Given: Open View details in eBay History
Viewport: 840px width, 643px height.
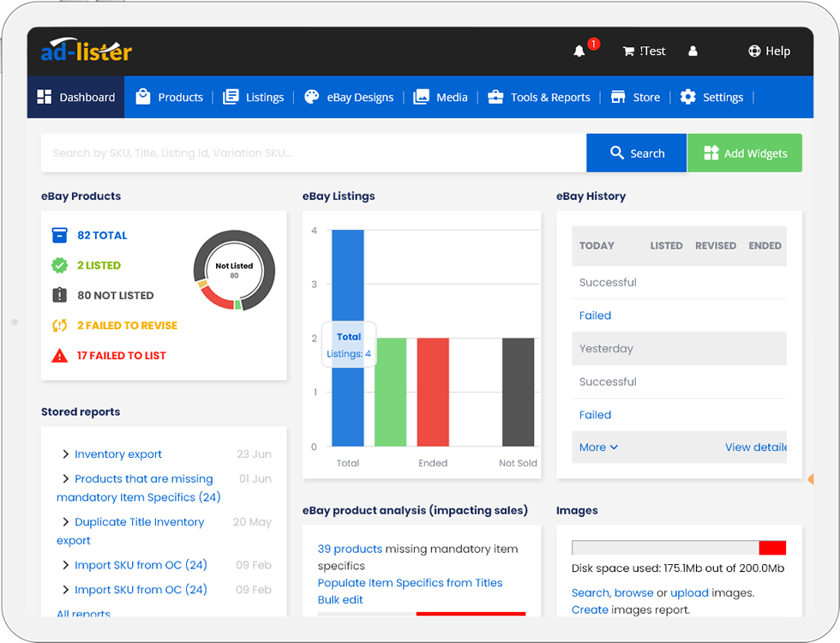Looking at the screenshot, I should point(763,447).
